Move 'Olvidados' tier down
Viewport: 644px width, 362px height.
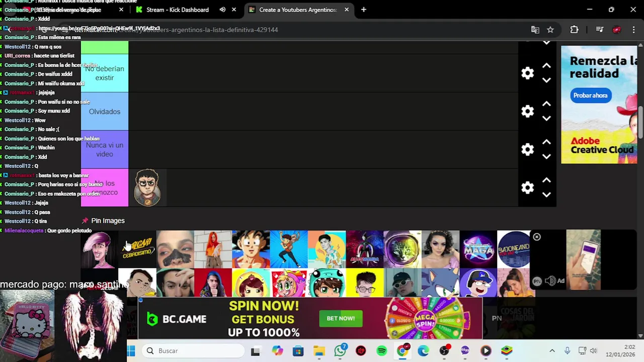pyautogui.click(x=546, y=119)
